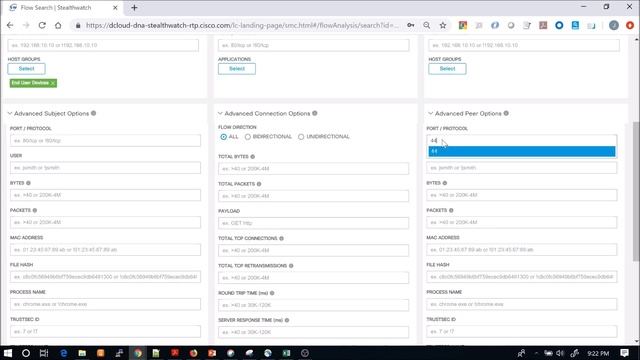Switch to the Flow Search Stealthwatch tab

click(x=56, y=7)
